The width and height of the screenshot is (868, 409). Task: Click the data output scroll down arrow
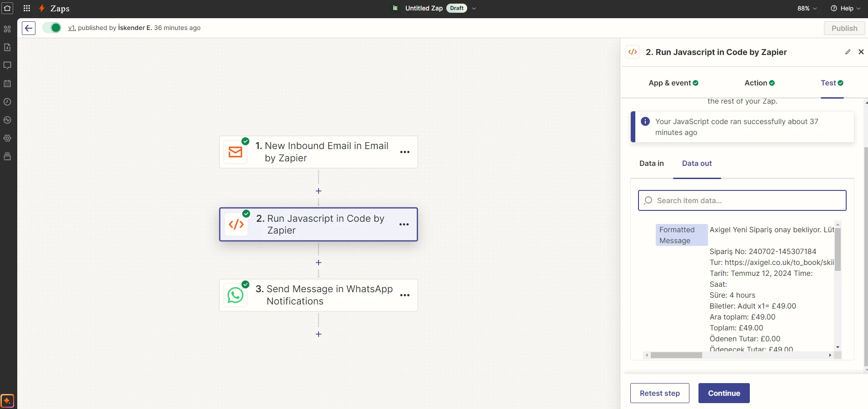838,347
